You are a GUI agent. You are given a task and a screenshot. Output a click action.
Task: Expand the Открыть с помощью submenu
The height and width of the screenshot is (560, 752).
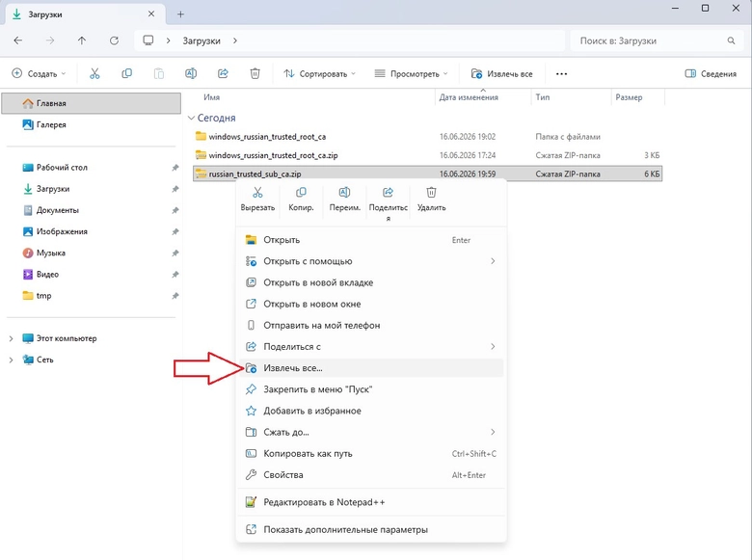click(x=493, y=261)
